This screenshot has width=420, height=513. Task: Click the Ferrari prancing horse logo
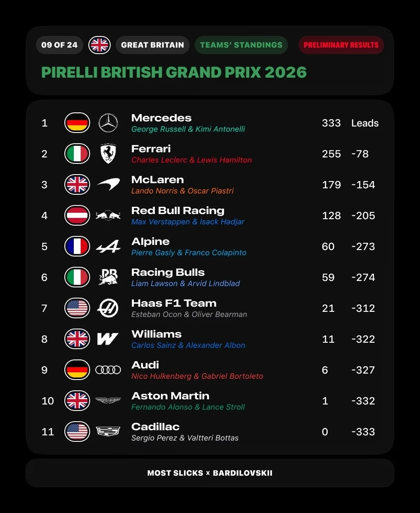108,154
